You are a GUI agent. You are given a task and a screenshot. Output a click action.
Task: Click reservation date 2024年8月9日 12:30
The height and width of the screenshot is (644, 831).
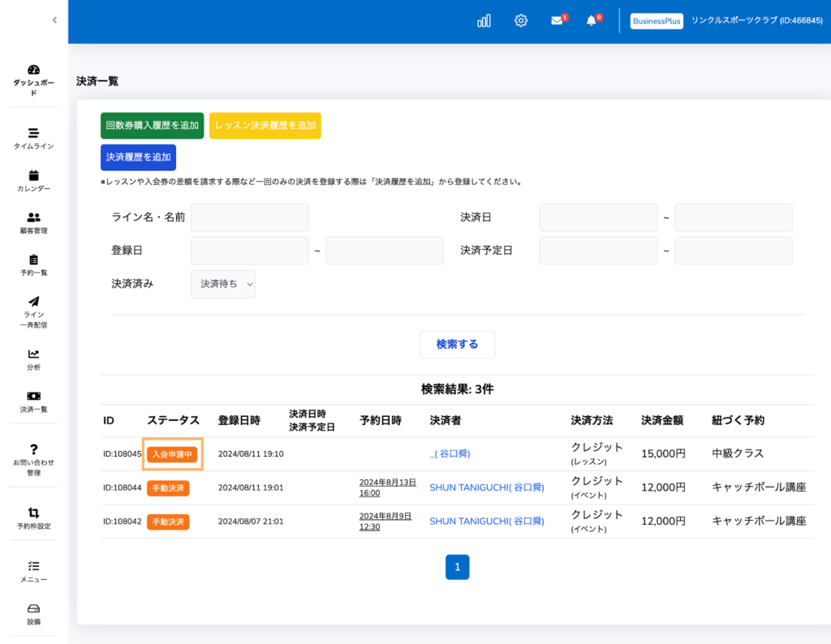[x=385, y=522]
